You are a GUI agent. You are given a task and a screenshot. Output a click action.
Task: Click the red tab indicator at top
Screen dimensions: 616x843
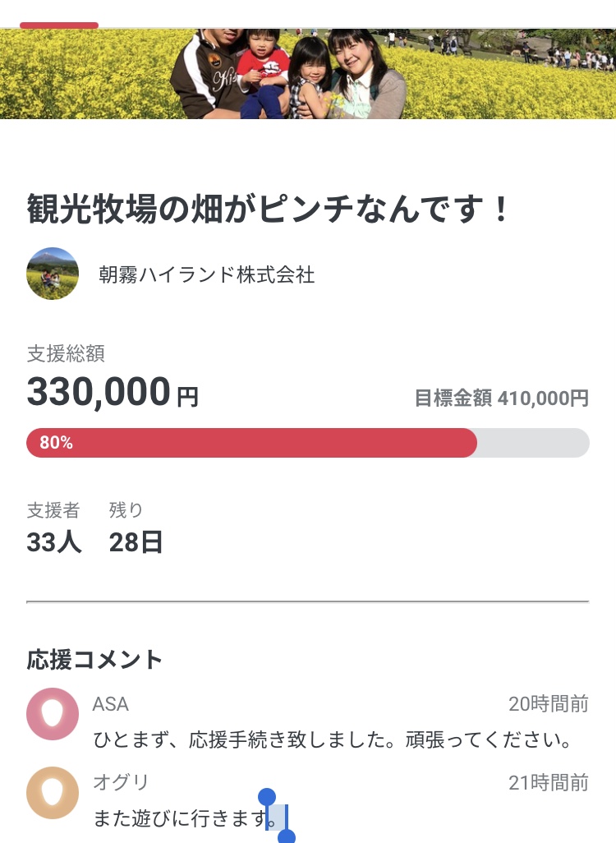[x=59, y=25]
